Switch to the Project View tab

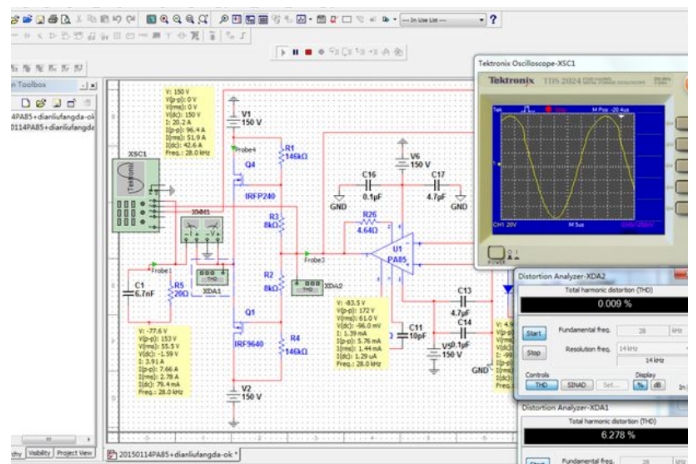(x=76, y=453)
